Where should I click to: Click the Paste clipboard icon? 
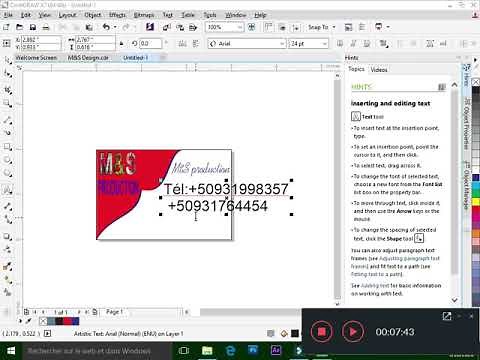[x=89, y=27]
